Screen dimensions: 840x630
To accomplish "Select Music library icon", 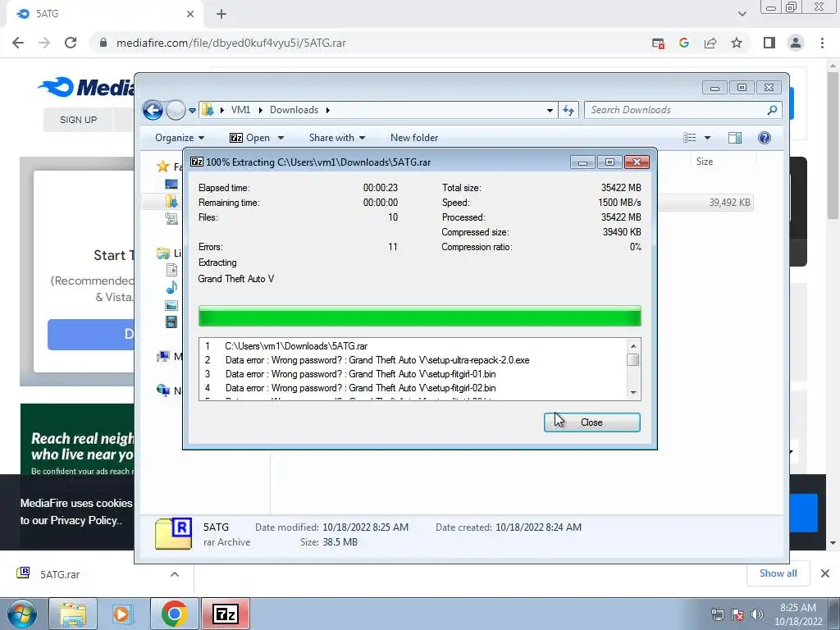I will (x=171, y=287).
